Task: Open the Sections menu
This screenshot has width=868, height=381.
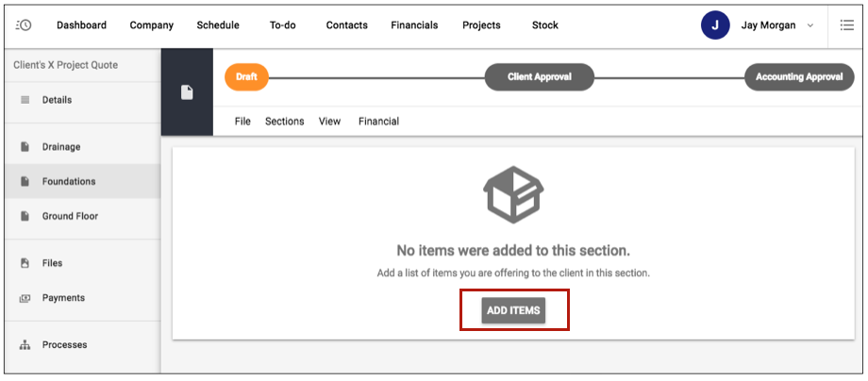Action: (x=284, y=121)
